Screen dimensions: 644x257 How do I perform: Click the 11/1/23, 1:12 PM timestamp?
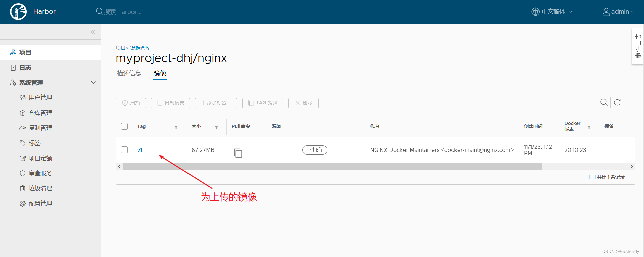pyautogui.click(x=538, y=150)
